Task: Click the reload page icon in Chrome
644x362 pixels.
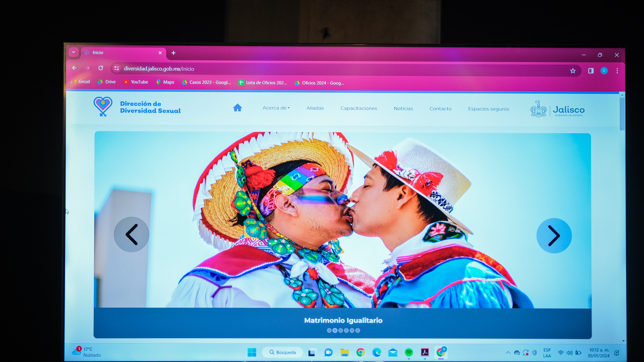Action: coord(101,68)
